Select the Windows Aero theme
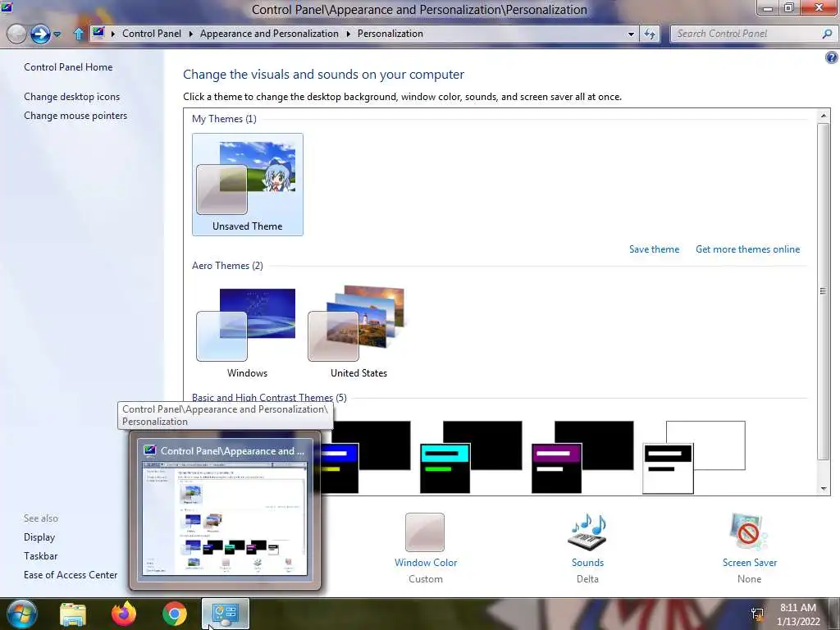 pos(247,332)
